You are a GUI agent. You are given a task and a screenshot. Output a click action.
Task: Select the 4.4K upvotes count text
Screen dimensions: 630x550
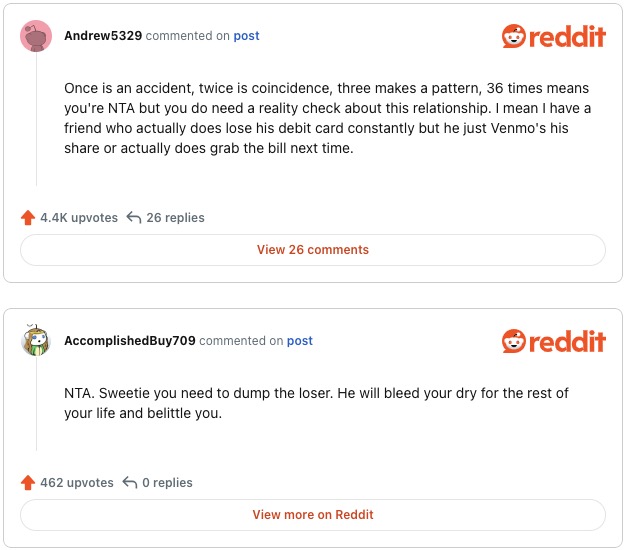click(x=79, y=217)
